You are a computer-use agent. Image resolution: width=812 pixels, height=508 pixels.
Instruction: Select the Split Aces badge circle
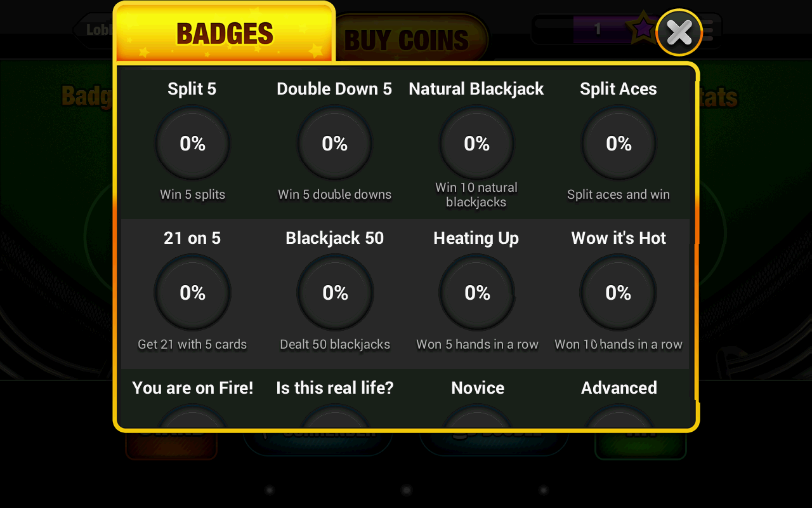coord(619,144)
